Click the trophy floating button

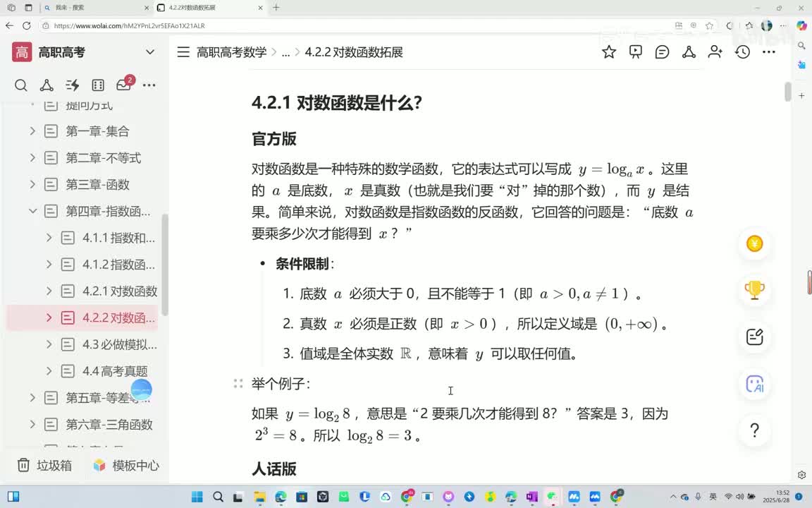[x=754, y=290]
